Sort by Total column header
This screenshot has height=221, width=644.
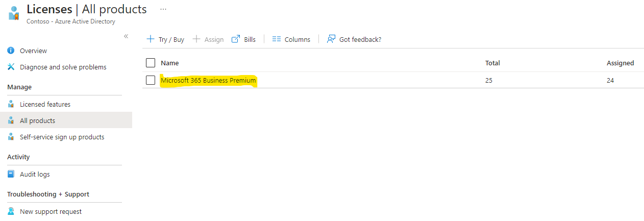pyautogui.click(x=492, y=63)
